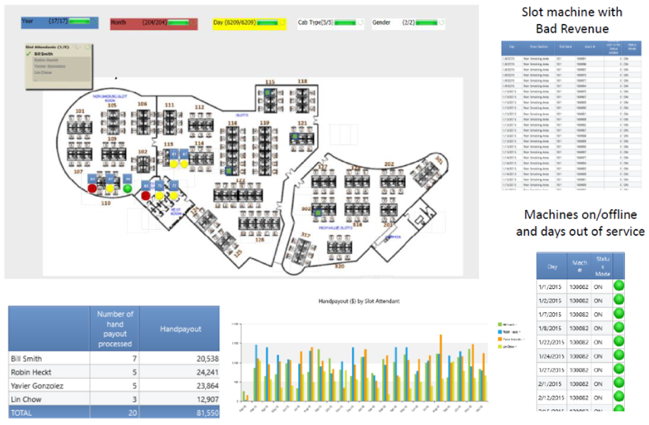
Task: Click the green marker in slot bank 302
Action: tap(318, 213)
